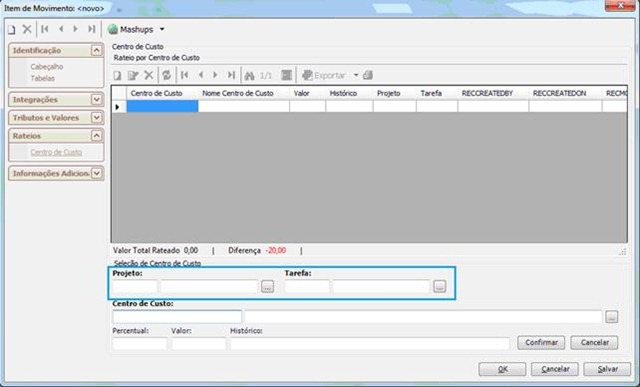Click the Tarefa column header
This screenshot has height=387, width=640.
click(437, 93)
